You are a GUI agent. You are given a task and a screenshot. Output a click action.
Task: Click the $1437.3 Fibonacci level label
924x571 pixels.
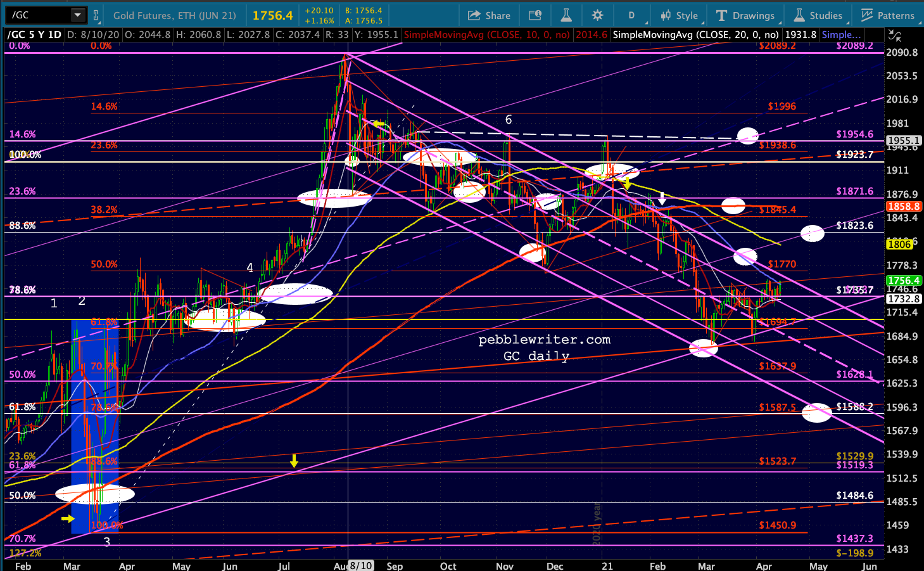[854, 538]
